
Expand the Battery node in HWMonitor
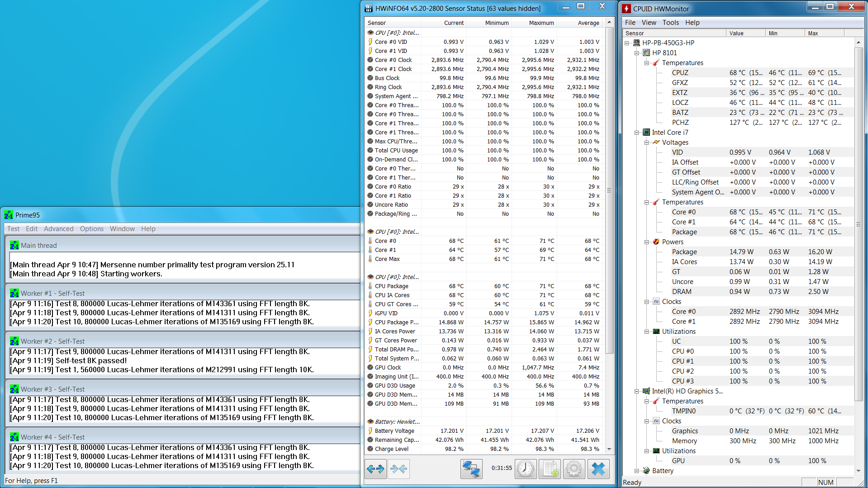click(x=637, y=471)
